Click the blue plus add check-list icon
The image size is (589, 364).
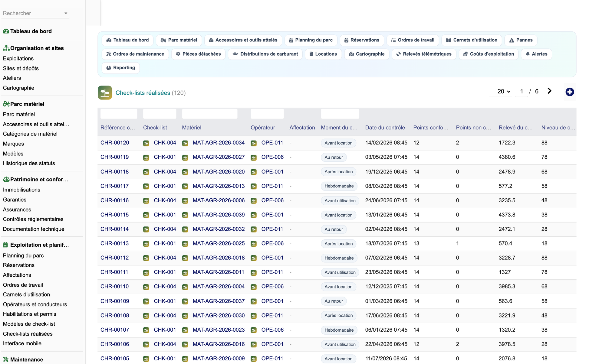click(570, 92)
